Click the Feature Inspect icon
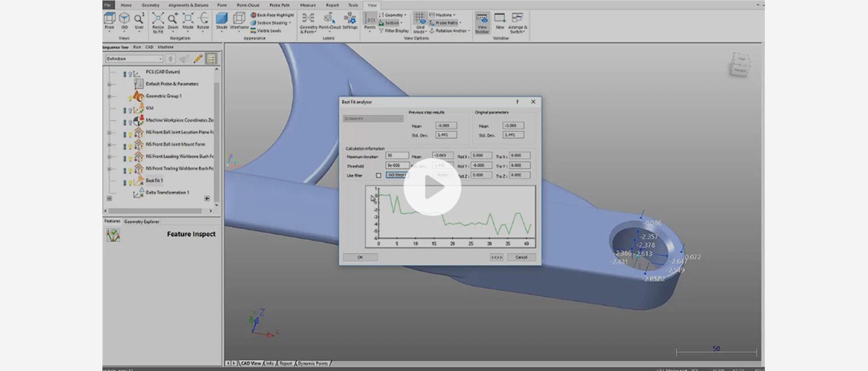The width and height of the screenshot is (868, 371). click(x=113, y=235)
